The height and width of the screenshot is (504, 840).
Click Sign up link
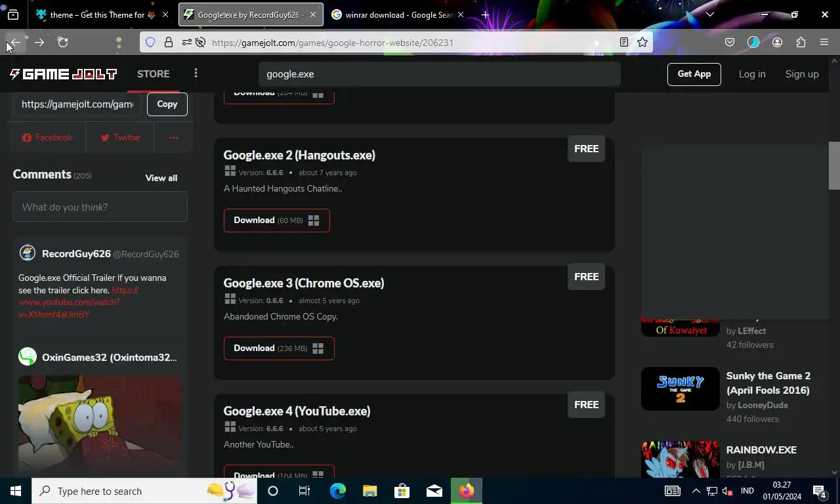point(802,74)
